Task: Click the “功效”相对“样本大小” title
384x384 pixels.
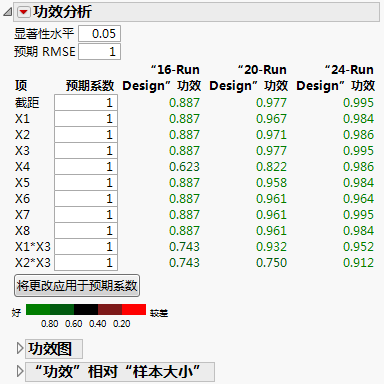Action: click(x=117, y=372)
